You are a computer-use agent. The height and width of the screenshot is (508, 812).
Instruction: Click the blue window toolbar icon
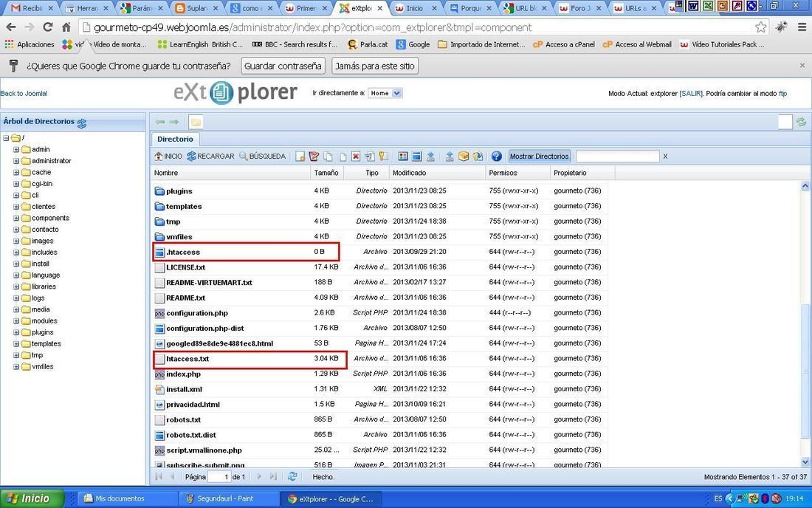416,157
